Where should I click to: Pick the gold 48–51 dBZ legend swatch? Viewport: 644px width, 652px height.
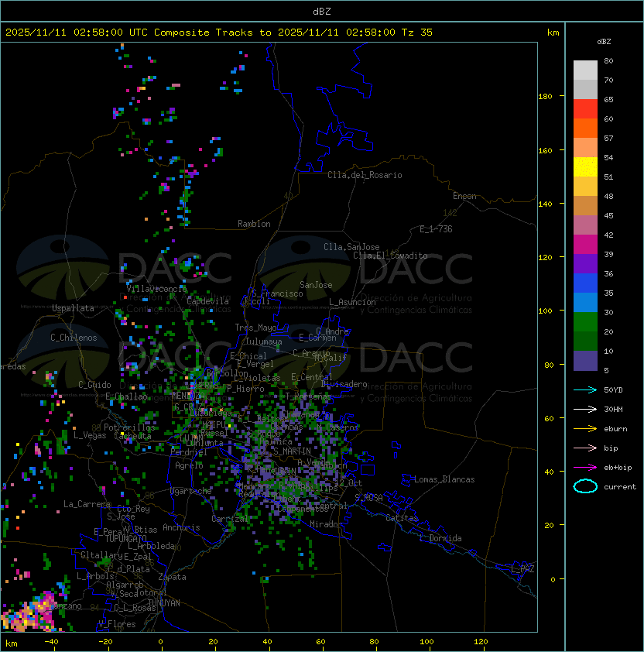585,187
